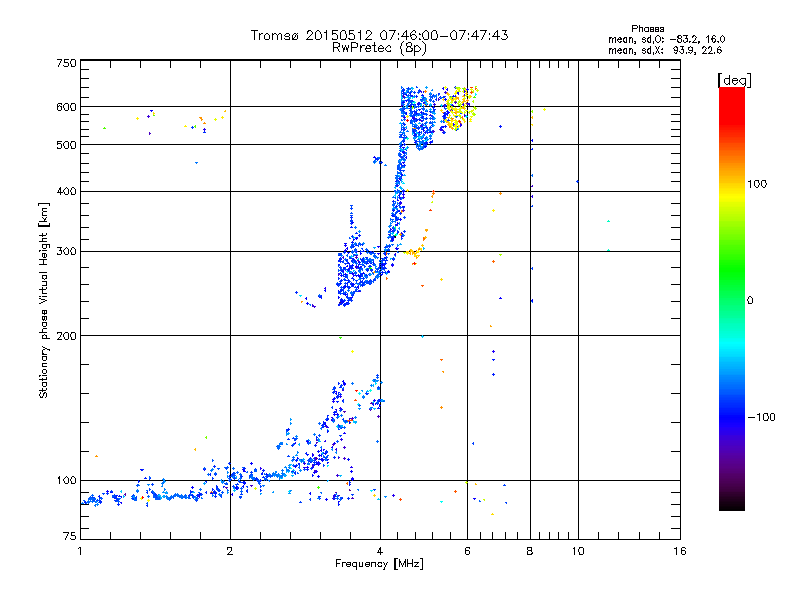The height and width of the screenshot is (600, 800).
Task: Click the x-axis tick label "6"
Action: [467, 551]
